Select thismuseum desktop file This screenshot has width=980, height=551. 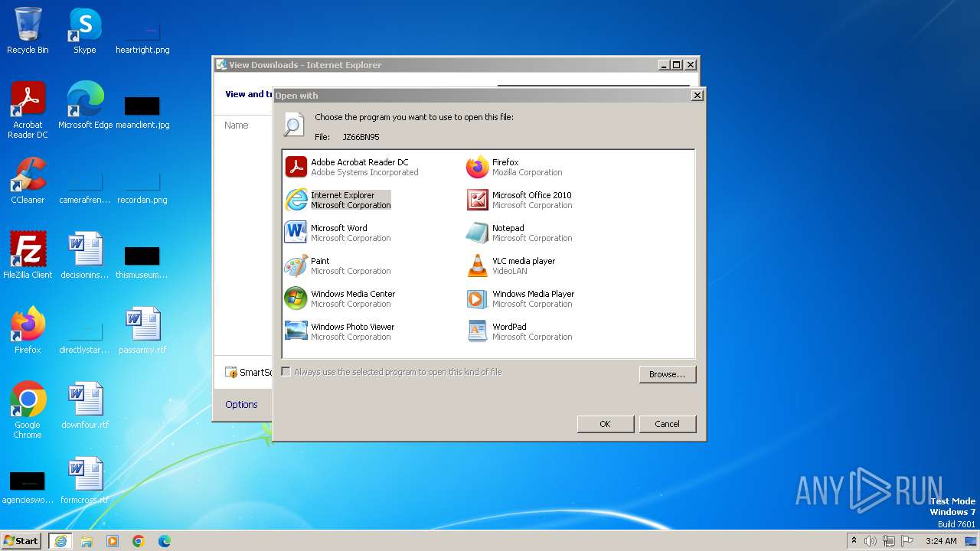tap(142, 263)
